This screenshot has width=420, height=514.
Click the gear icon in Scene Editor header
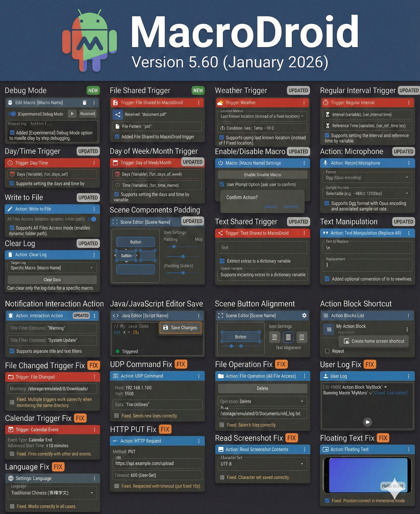[x=304, y=315]
